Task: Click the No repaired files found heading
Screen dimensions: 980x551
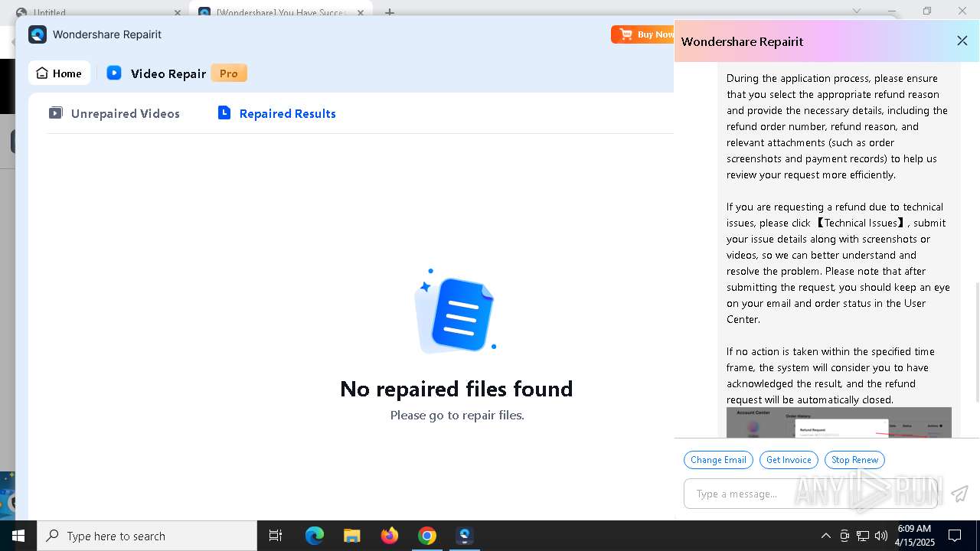Action: click(456, 389)
